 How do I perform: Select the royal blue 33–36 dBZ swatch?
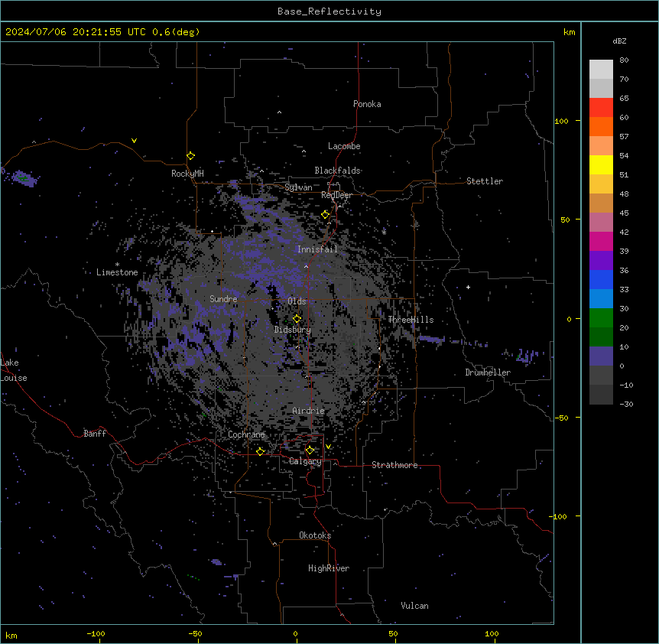click(x=601, y=279)
